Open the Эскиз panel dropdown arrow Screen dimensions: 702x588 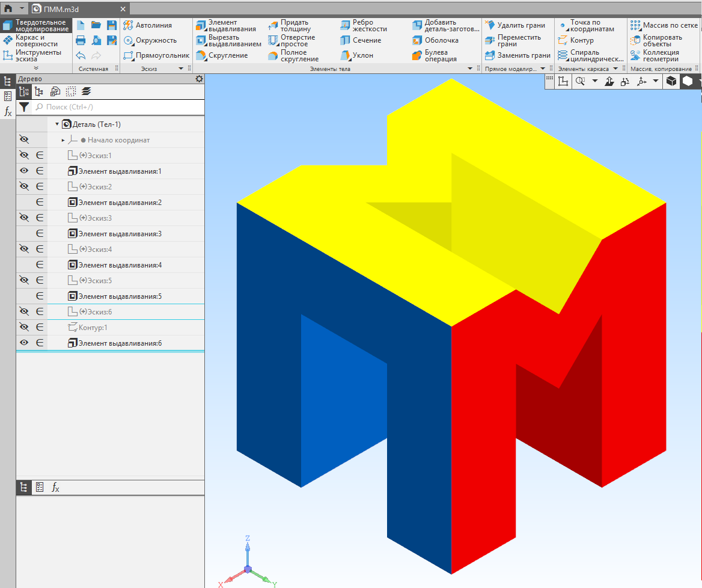point(181,69)
